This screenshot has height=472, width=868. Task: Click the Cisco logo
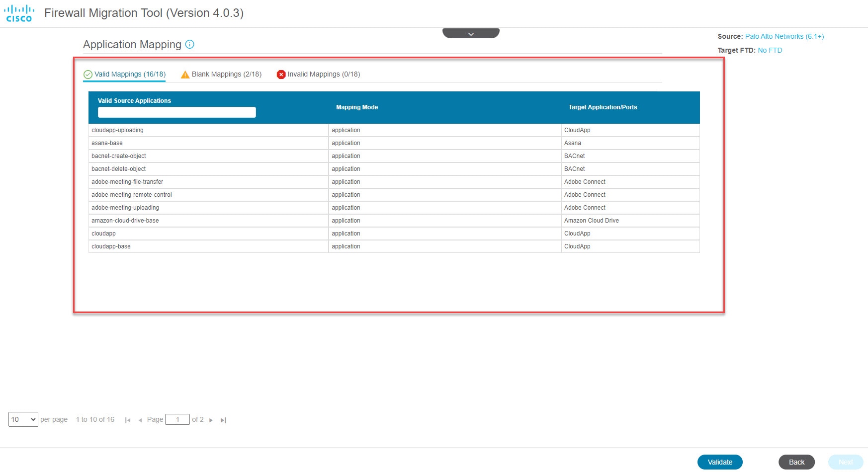coord(19,13)
